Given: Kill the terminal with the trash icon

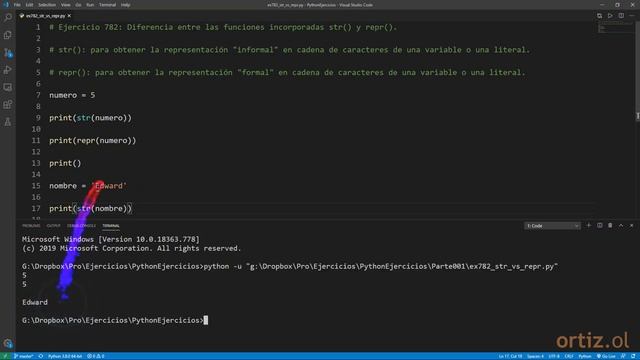Looking at the screenshot, I should (610, 225).
